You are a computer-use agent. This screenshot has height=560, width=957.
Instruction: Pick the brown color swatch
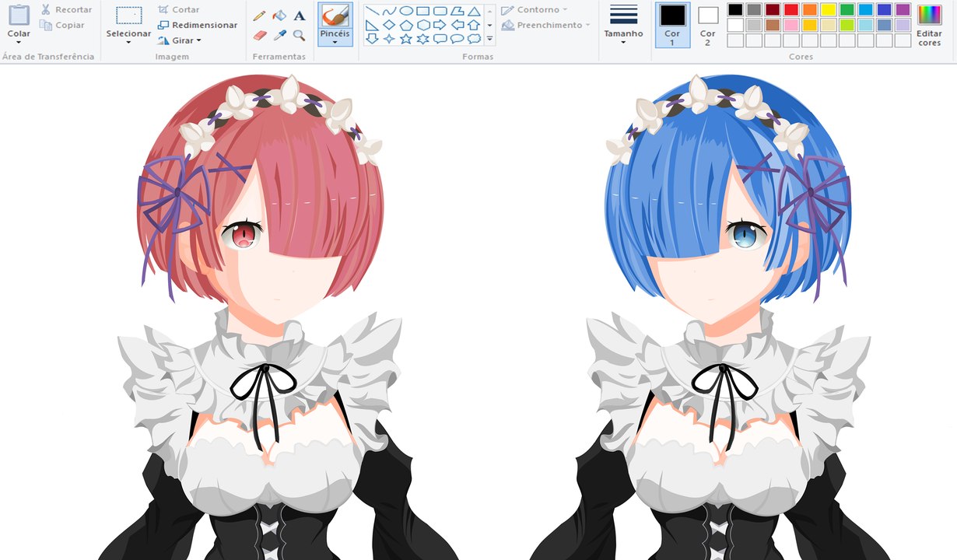coord(773,25)
